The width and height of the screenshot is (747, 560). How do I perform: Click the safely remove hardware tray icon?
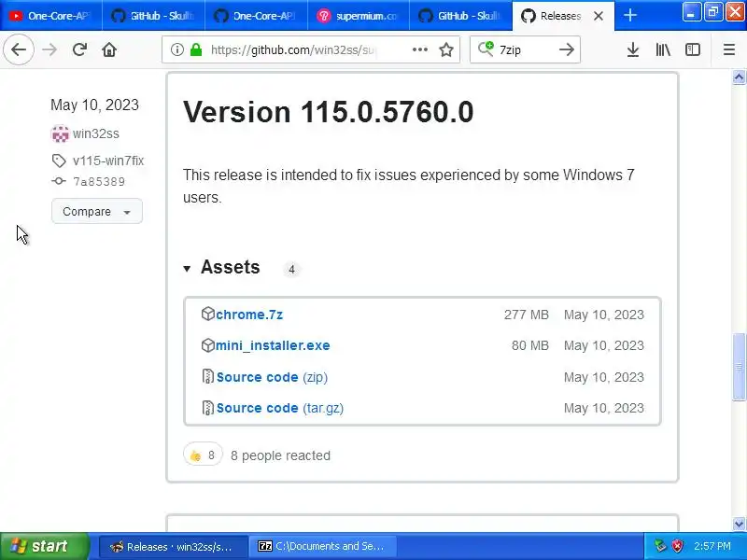660,546
